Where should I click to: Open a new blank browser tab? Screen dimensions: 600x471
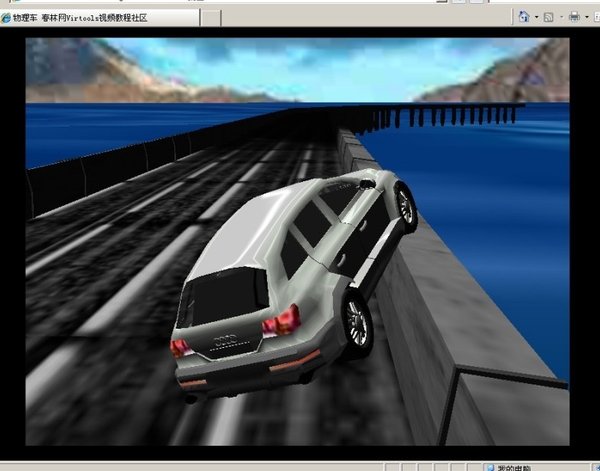(211, 18)
